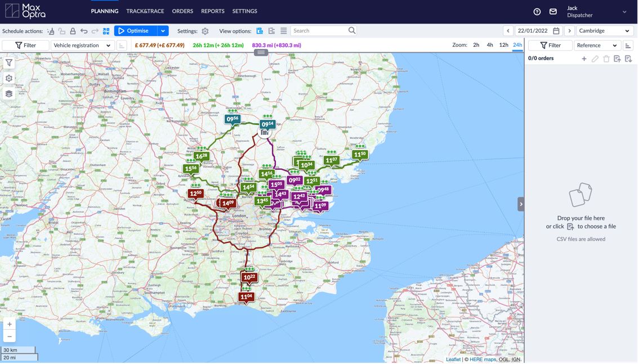The image size is (638, 364).
Task: Click the lock schedule padlock icon
Action: click(73, 31)
